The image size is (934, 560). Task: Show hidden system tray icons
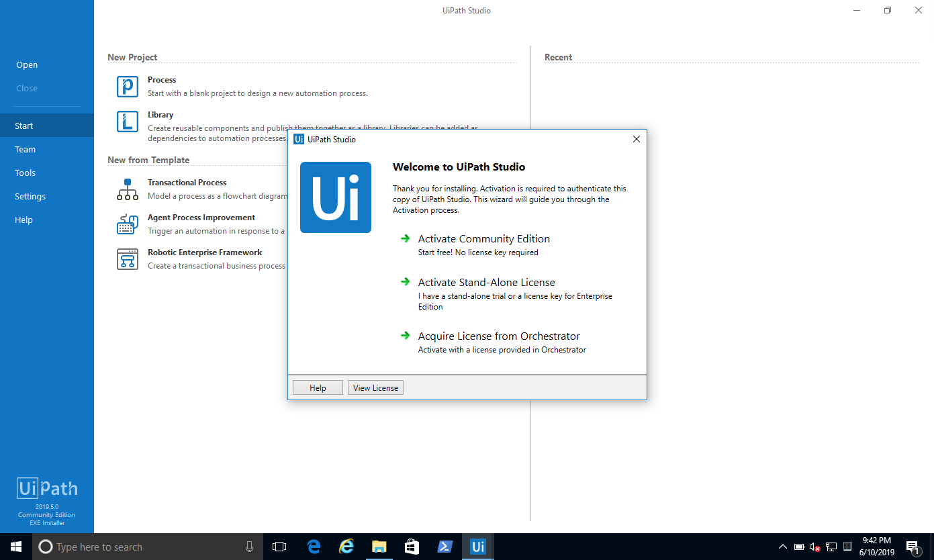(783, 547)
